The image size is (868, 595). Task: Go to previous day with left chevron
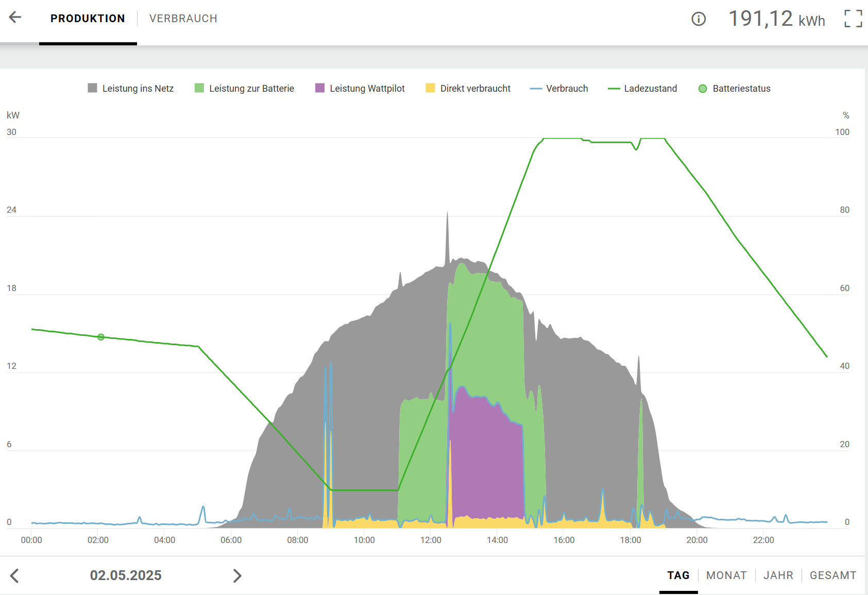tap(15, 575)
